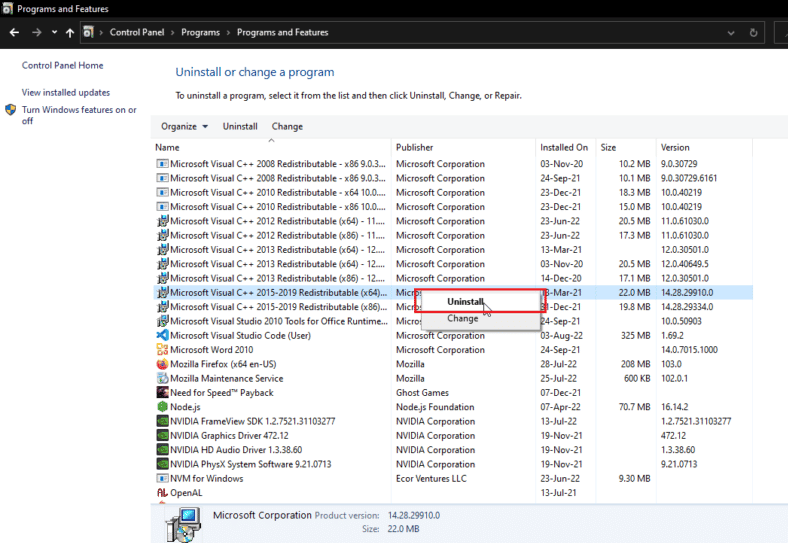Click the shield icon beside Windows features
Screen dimensions: 788x543
(11, 110)
